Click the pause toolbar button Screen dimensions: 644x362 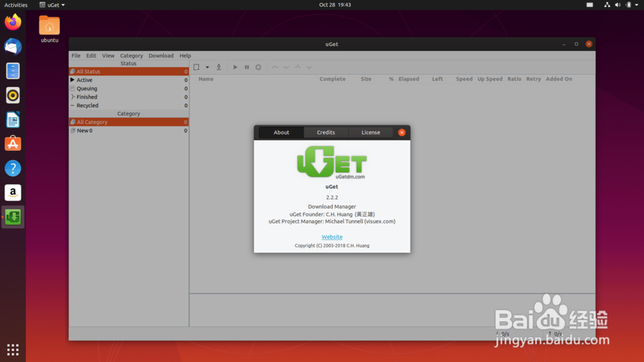247,67
